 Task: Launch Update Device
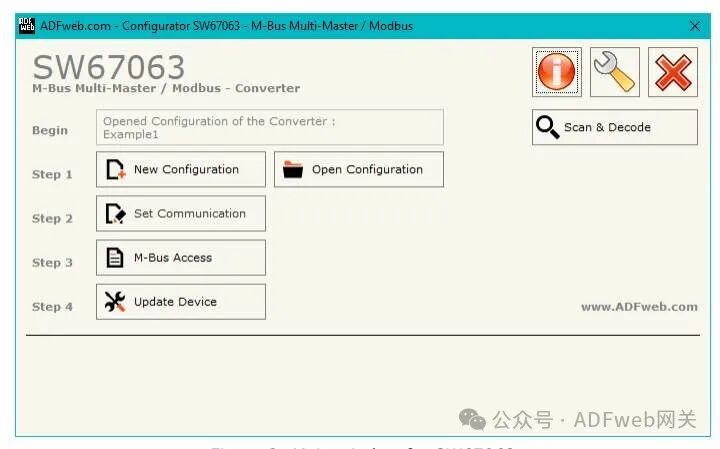pos(181,302)
